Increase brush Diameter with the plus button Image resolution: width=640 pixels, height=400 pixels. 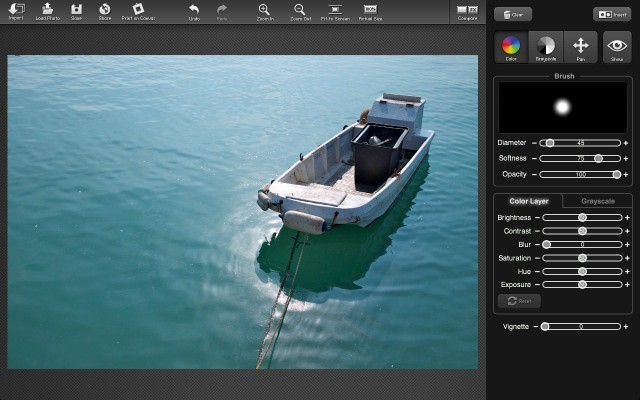(626, 143)
